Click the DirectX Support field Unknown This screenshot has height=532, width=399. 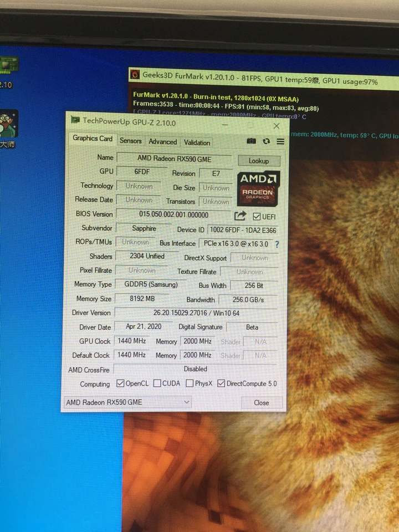click(x=254, y=258)
